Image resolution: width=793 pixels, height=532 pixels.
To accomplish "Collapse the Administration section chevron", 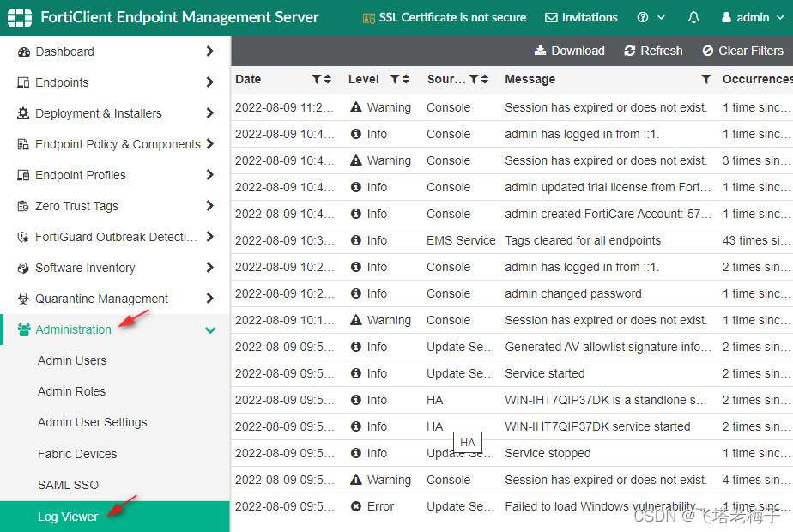I will coord(210,329).
